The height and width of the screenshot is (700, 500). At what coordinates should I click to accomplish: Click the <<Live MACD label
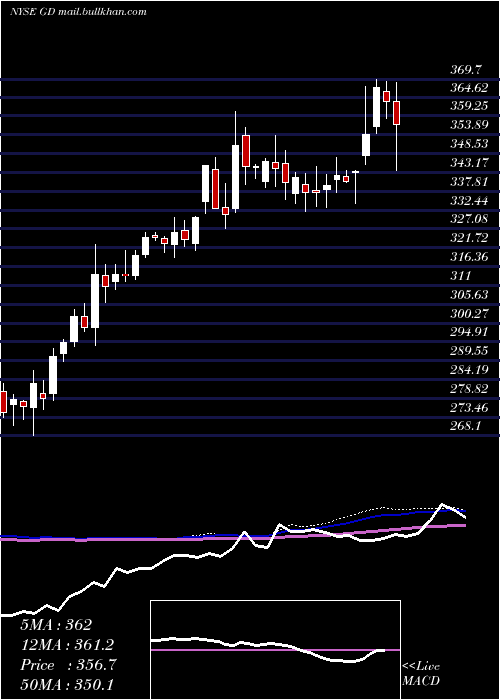[421, 674]
